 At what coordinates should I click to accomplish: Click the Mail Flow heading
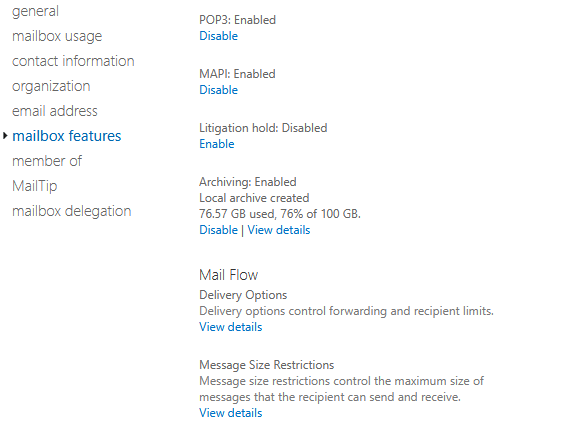pos(229,275)
